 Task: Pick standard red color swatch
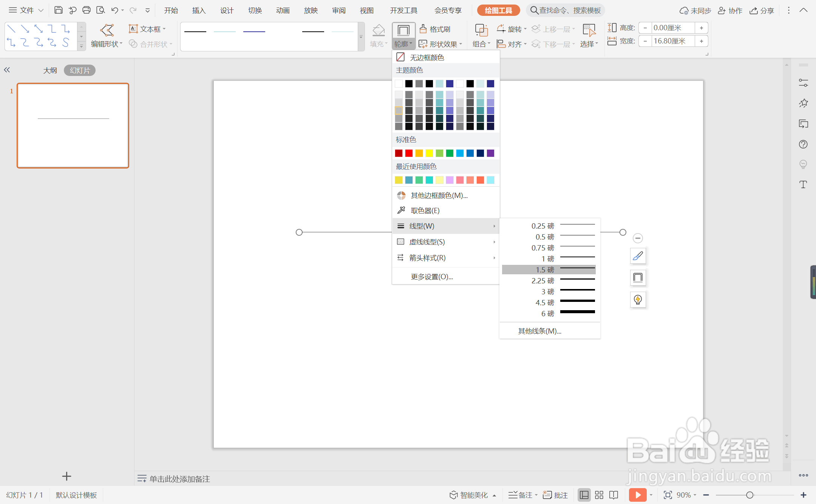(409, 153)
